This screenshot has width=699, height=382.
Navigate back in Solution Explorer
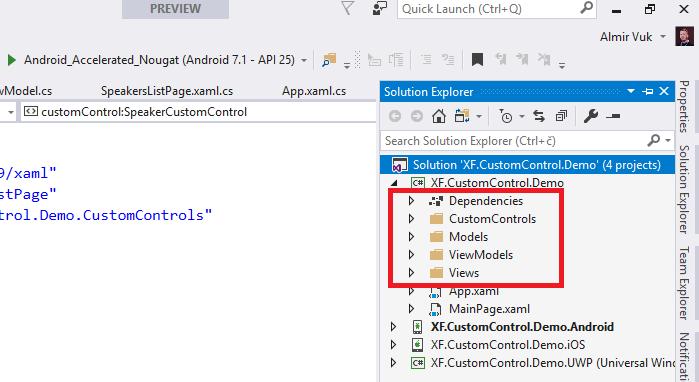tap(395, 116)
